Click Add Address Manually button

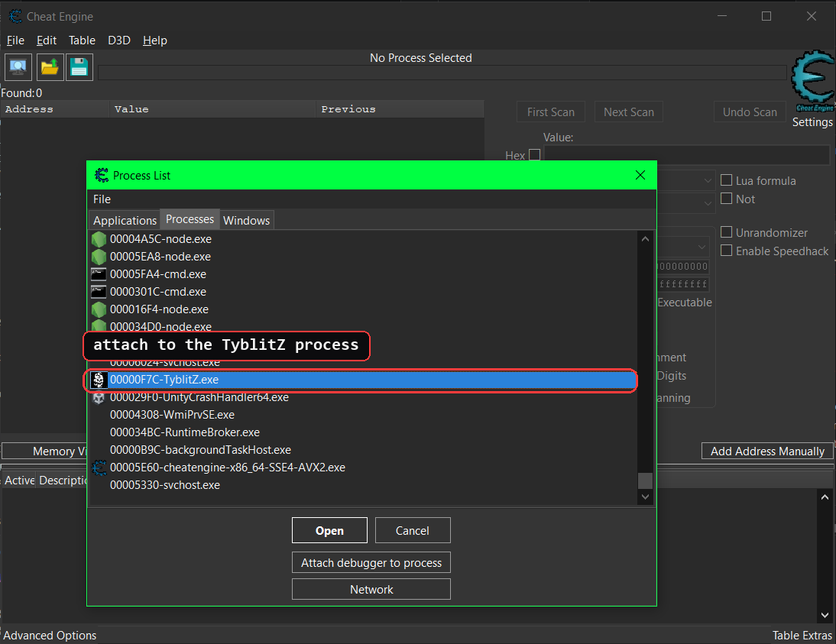(x=767, y=451)
